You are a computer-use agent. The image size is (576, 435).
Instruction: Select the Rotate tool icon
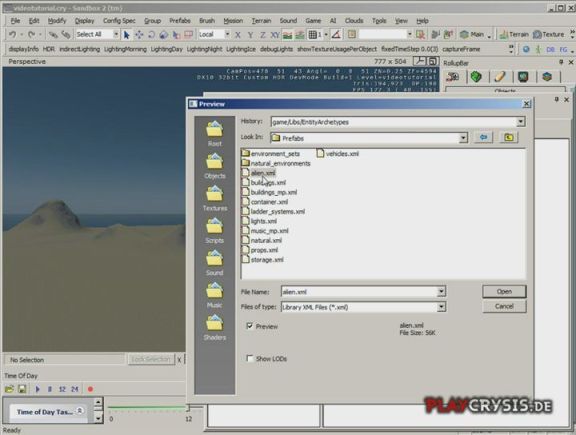151,35
